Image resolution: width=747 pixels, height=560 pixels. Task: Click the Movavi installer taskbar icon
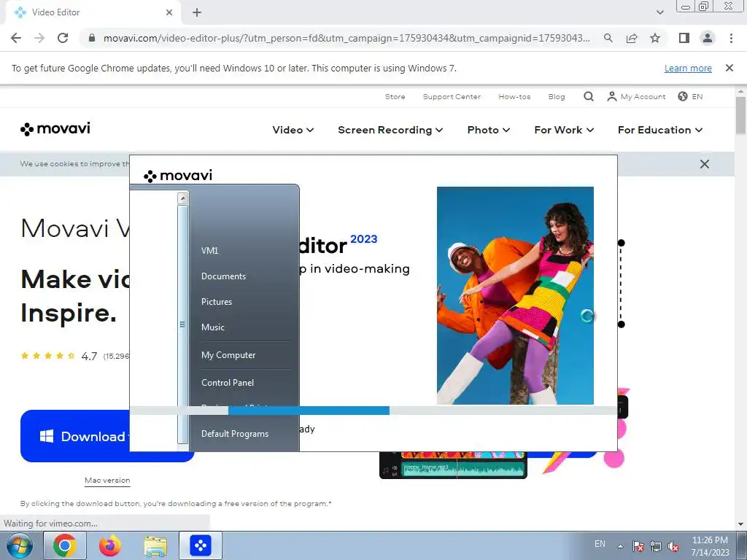point(200,545)
